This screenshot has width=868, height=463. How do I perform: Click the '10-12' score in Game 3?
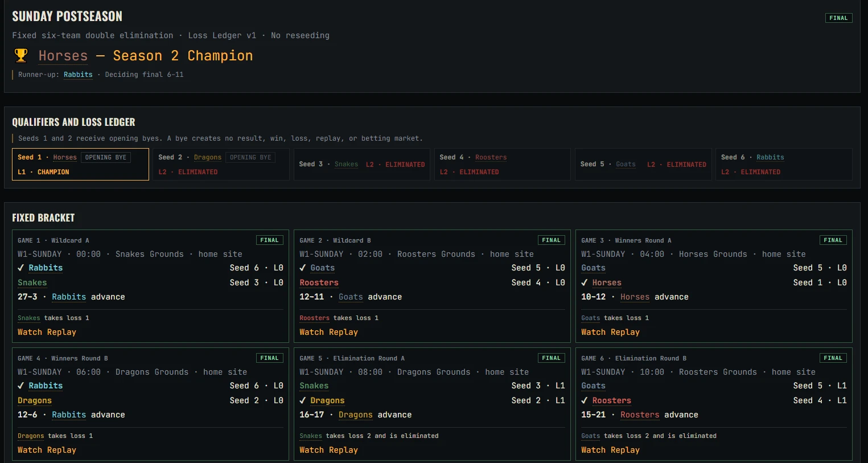[593, 297]
